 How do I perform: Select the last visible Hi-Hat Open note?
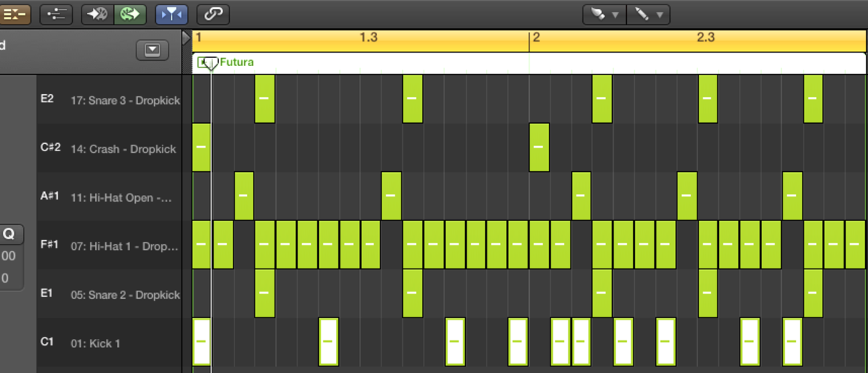[792, 196]
